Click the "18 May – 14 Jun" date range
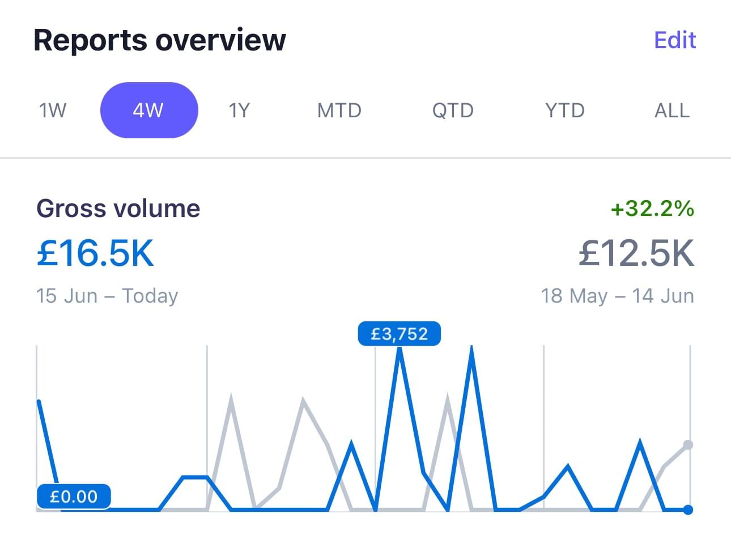Image resolution: width=731 pixels, height=560 pixels. pos(617,296)
